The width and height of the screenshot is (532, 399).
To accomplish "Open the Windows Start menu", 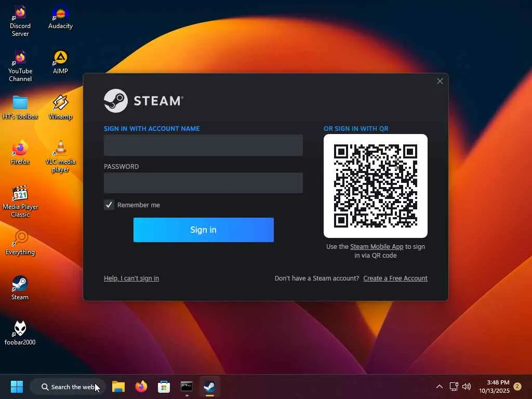I will point(17,387).
